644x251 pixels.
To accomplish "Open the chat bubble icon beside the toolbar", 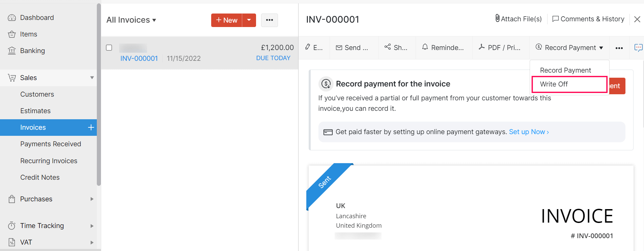I will tap(638, 48).
